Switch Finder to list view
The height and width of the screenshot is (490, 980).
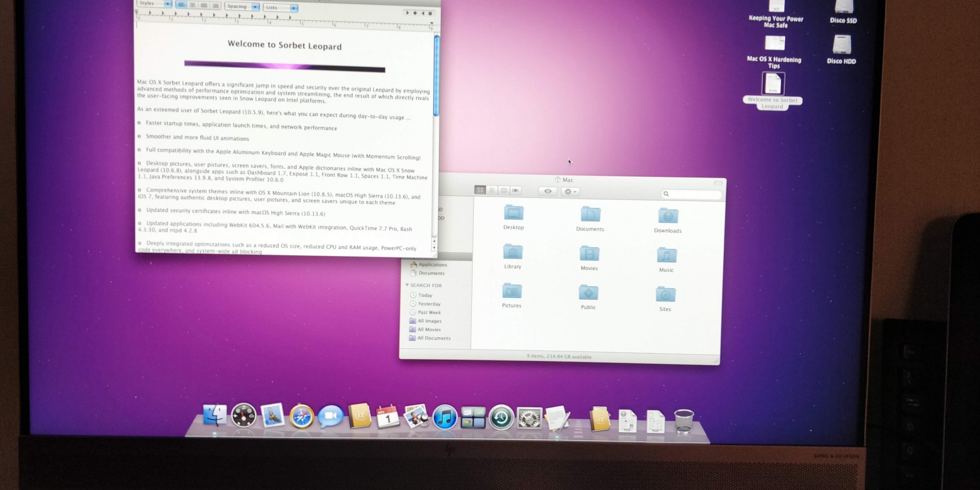[x=492, y=190]
